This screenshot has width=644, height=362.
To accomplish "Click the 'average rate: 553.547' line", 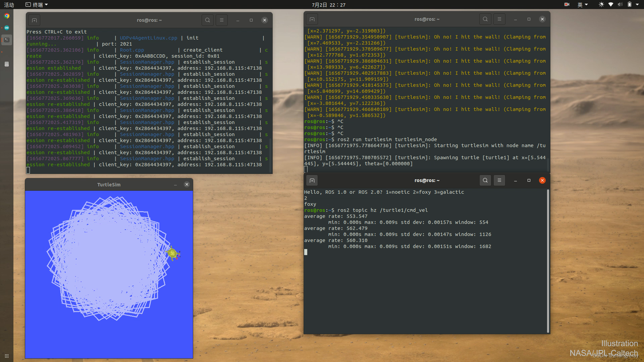I will click(x=336, y=216).
